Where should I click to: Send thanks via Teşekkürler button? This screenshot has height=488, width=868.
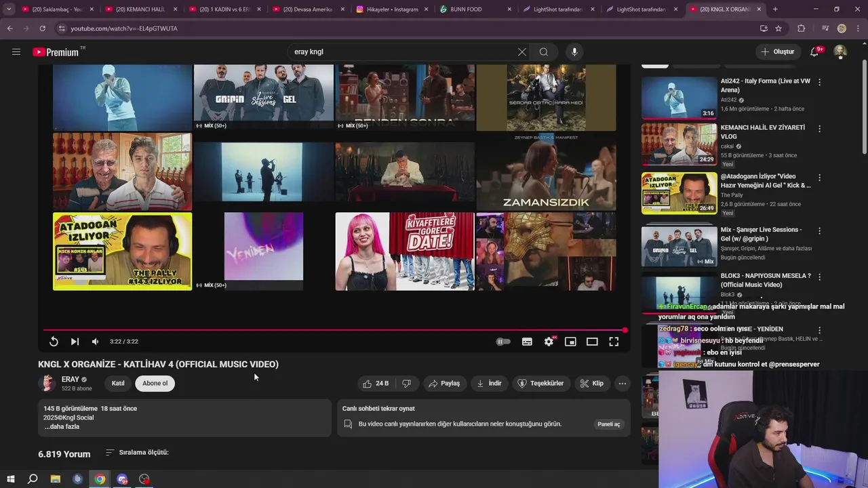(540, 384)
